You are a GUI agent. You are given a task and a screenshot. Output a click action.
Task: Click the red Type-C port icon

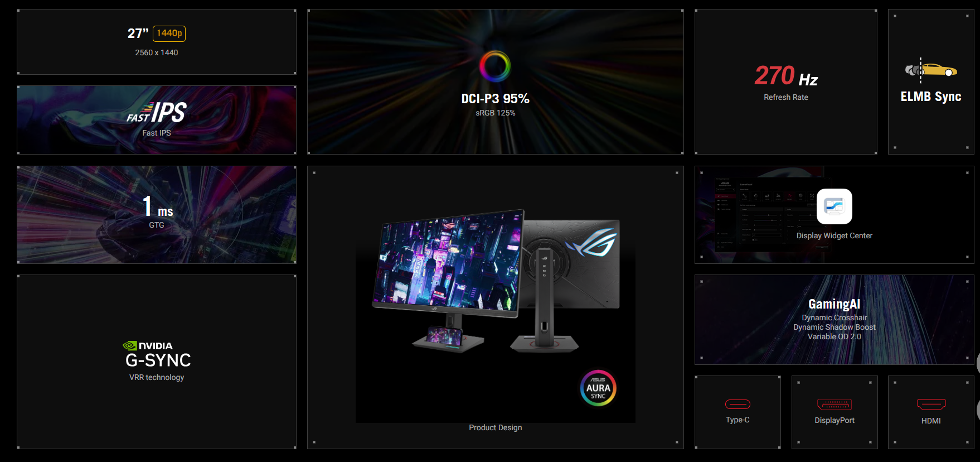point(738,404)
